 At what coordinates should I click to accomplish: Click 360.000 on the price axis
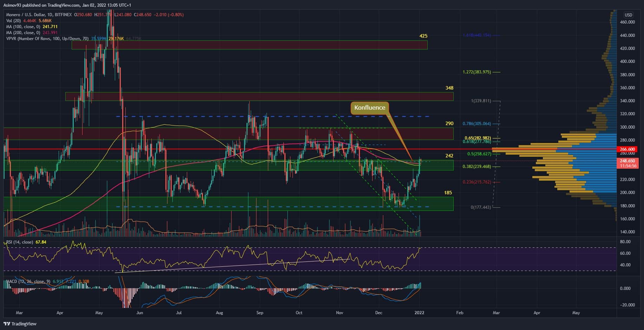(x=627, y=88)
